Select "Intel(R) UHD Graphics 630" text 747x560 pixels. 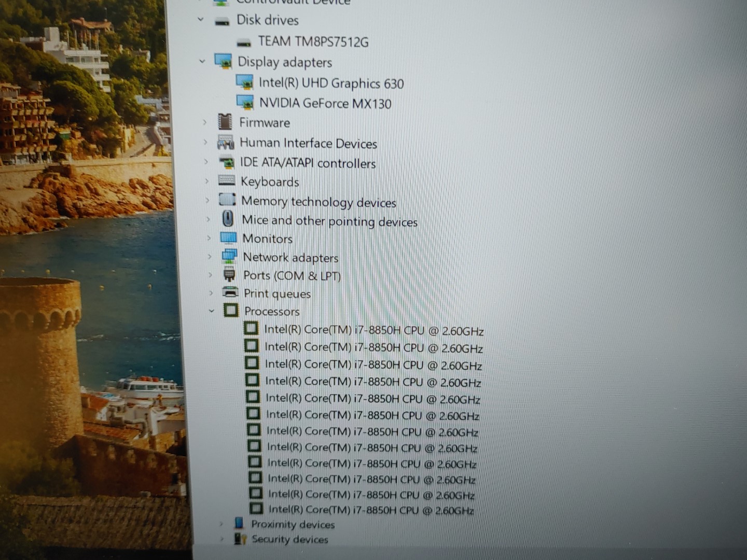click(x=331, y=83)
